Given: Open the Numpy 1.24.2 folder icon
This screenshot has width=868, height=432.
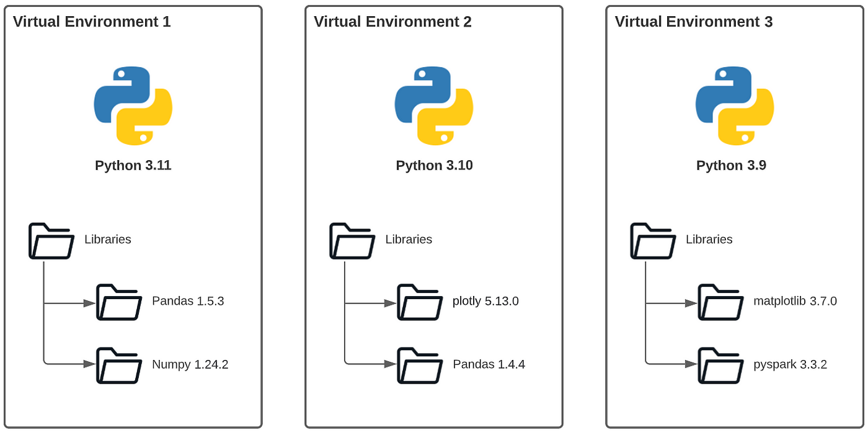Looking at the screenshot, I should [119, 365].
